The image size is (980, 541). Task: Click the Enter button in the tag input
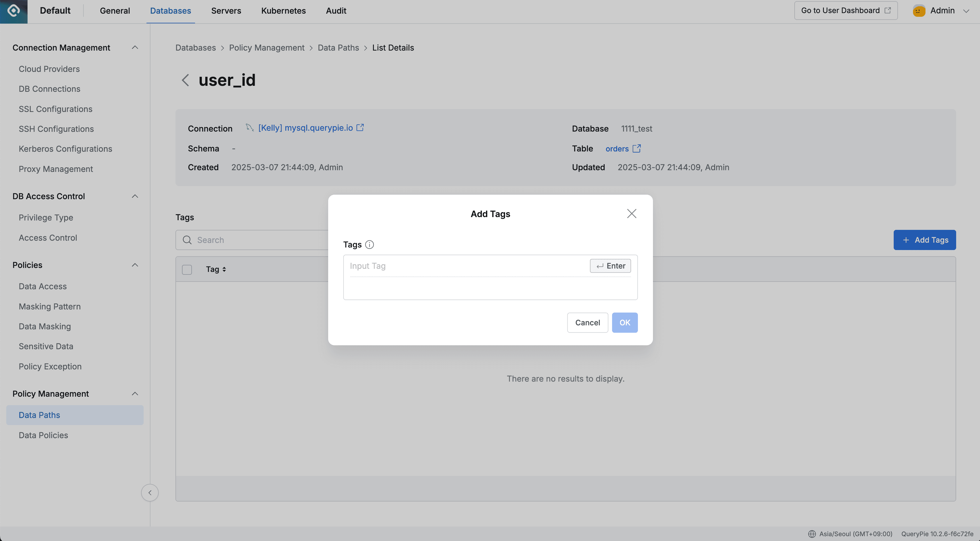click(610, 266)
